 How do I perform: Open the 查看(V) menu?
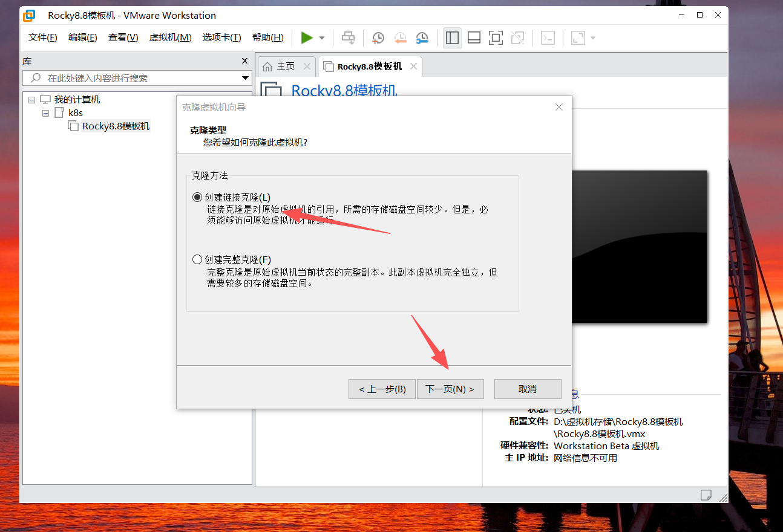point(123,37)
